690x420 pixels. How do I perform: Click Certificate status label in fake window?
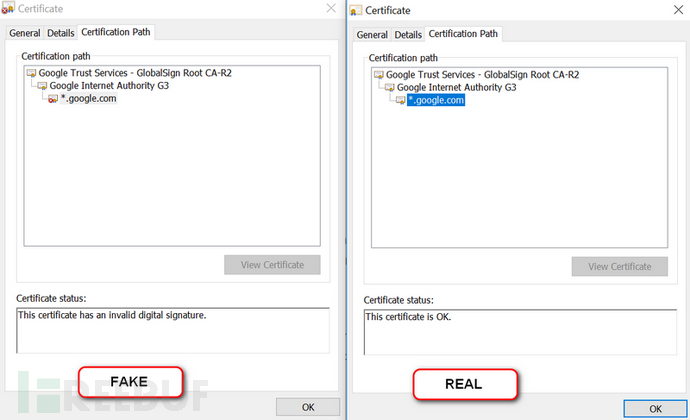pyautogui.click(x=51, y=298)
